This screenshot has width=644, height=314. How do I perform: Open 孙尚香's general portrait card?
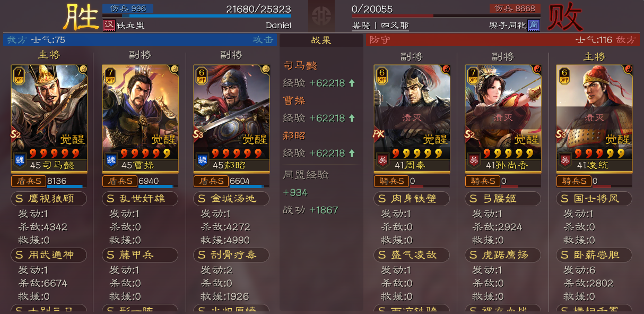(x=503, y=118)
